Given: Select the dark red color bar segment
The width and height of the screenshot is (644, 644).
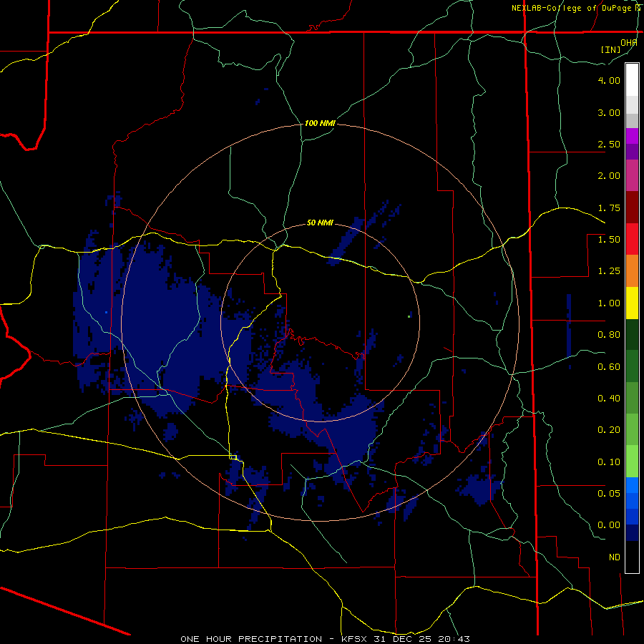Looking at the screenshot, I should [x=632, y=207].
